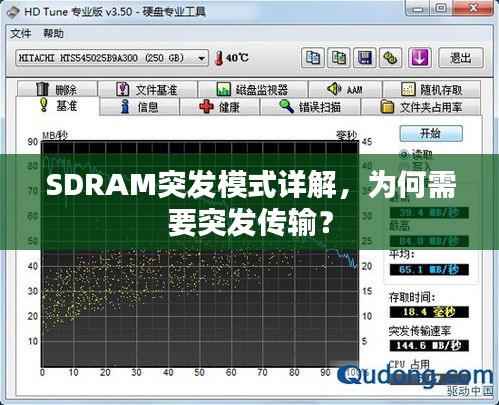Click the folder icon on 文件夹占用率 tab
This screenshot has height=405, width=499.
pyautogui.click(x=387, y=107)
